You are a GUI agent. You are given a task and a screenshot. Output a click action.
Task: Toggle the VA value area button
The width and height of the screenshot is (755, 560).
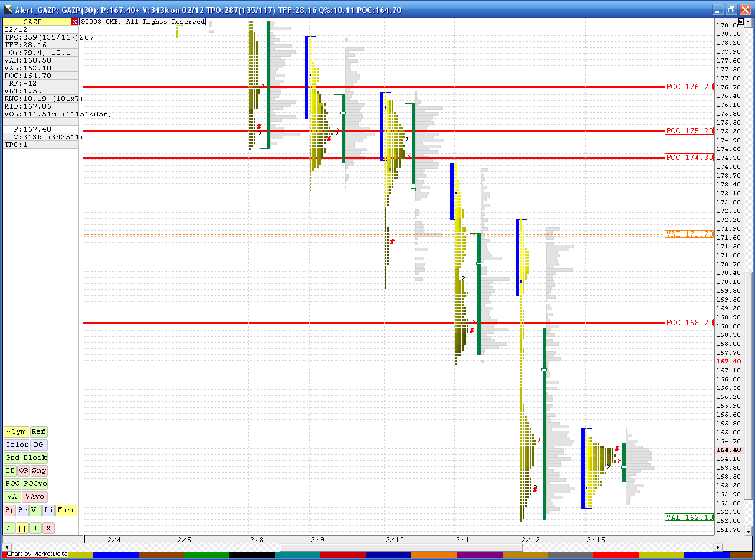tap(12, 497)
